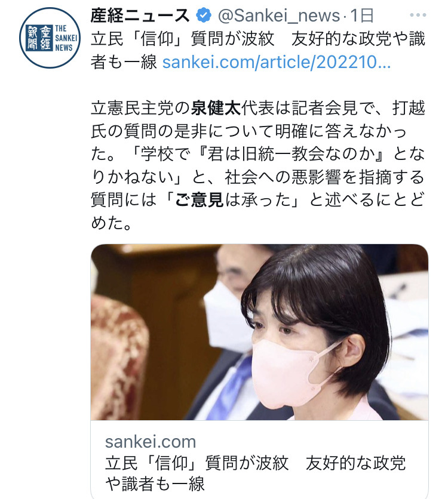Click the tweet headline starting 立民「信仰」

coord(258,50)
